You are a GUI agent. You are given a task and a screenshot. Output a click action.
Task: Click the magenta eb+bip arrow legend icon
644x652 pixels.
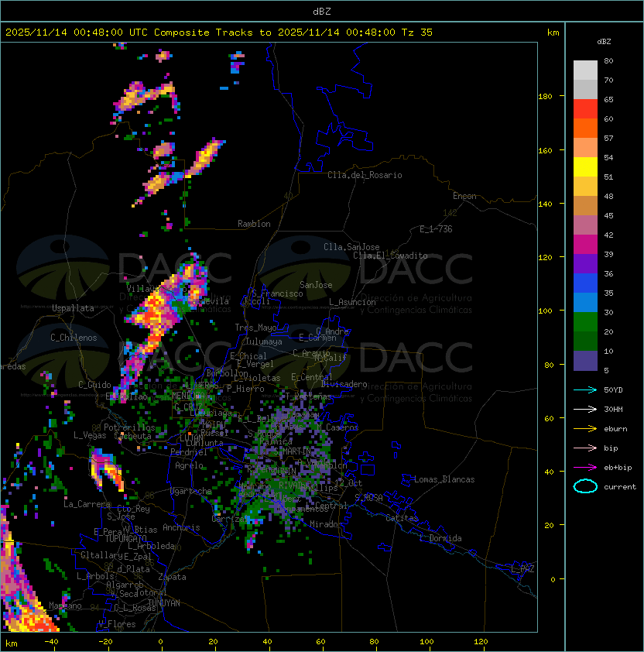coord(585,468)
